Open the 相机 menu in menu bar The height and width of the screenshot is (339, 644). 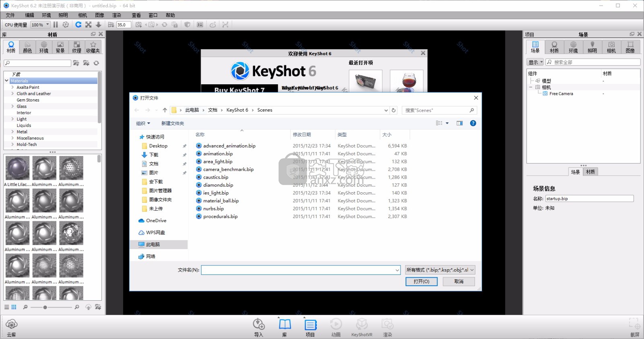pyautogui.click(x=83, y=15)
